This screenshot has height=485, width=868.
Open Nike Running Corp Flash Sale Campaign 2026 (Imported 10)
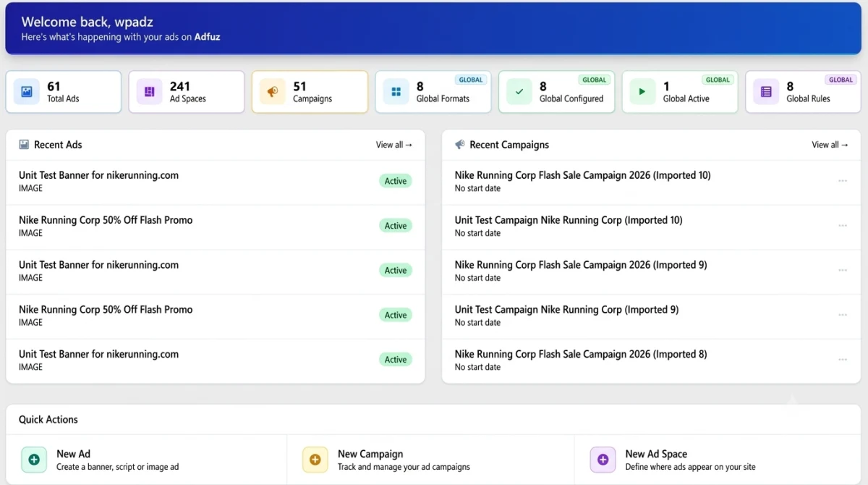click(x=582, y=175)
